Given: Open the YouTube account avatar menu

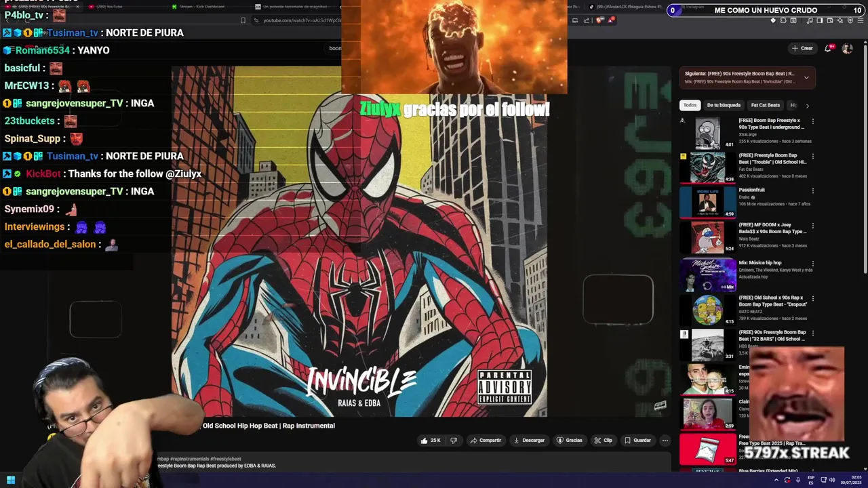Looking at the screenshot, I should pos(847,48).
